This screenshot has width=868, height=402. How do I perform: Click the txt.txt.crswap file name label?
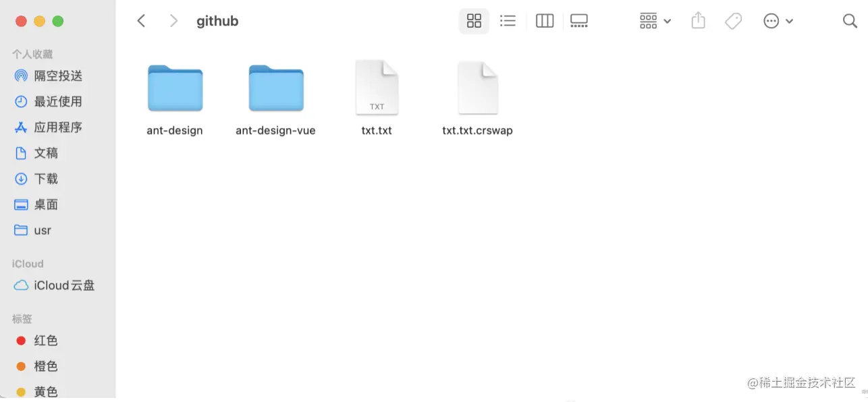click(477, 130)
